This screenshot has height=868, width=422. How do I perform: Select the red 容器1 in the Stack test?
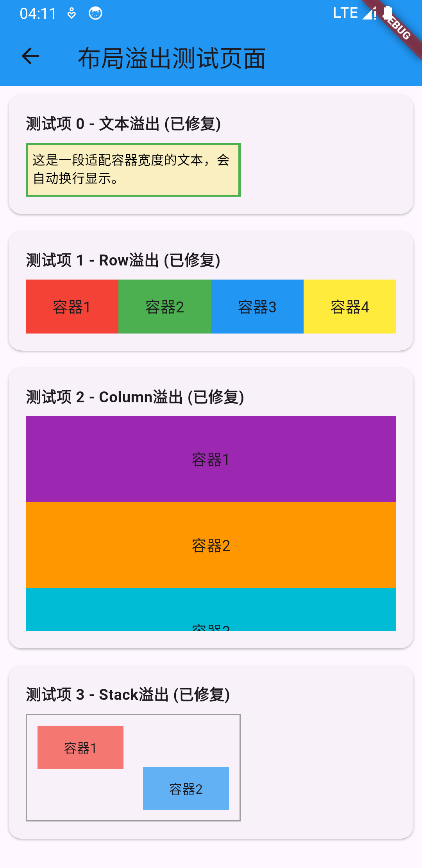point(80,746)
